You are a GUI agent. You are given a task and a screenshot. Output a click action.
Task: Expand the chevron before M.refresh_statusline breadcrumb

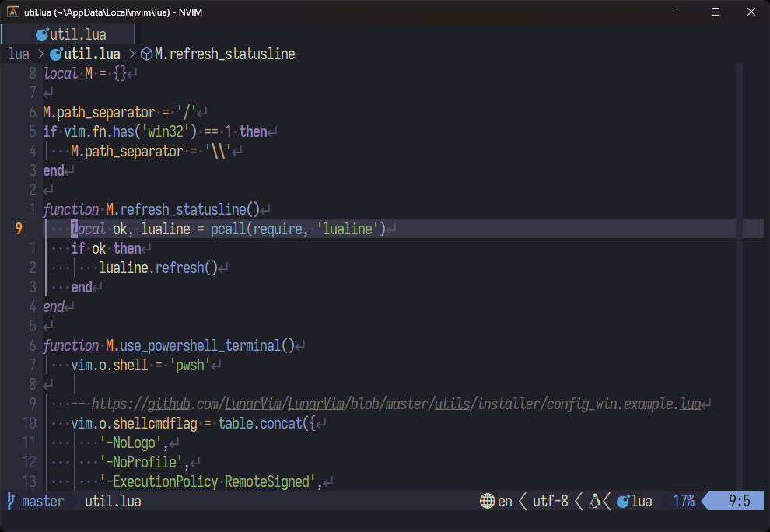click(x=130, y=54)
